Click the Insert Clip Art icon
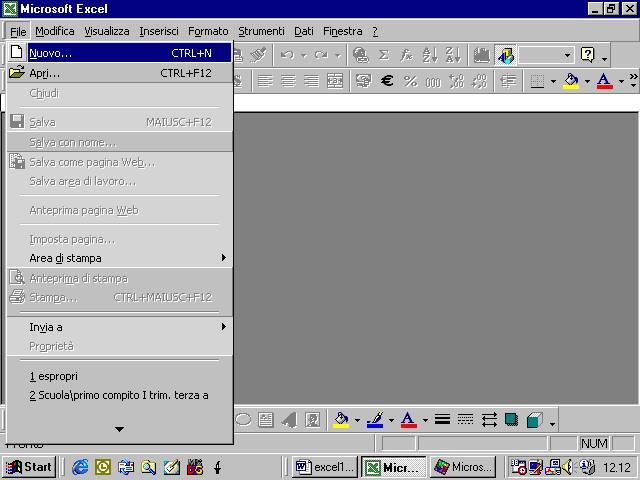This screenshot has height=480, width=640. [x=313, y=420]
